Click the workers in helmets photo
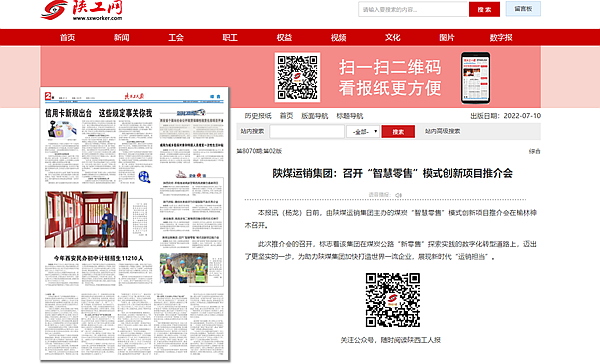Image resolution: width=600 pixels, height=364 pixels. click(x=184, y=268)
